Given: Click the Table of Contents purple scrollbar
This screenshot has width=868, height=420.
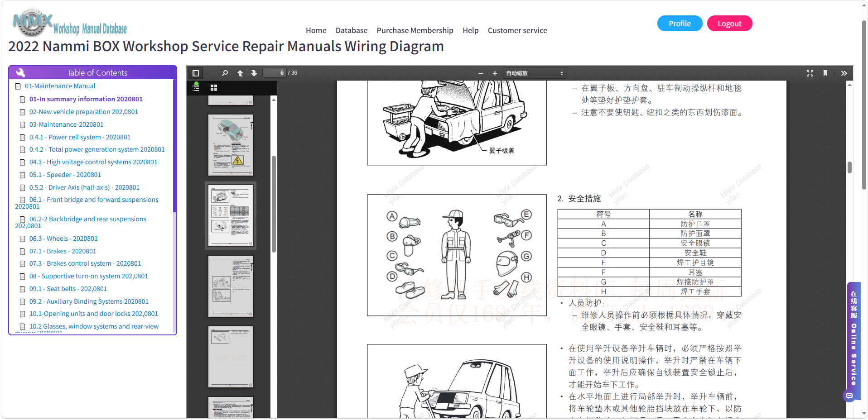Looking at the screenshot, I should point(174,146).
